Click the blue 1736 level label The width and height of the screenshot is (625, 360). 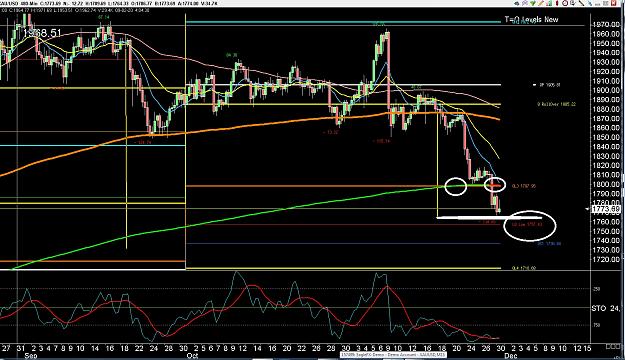coord(549,243)
